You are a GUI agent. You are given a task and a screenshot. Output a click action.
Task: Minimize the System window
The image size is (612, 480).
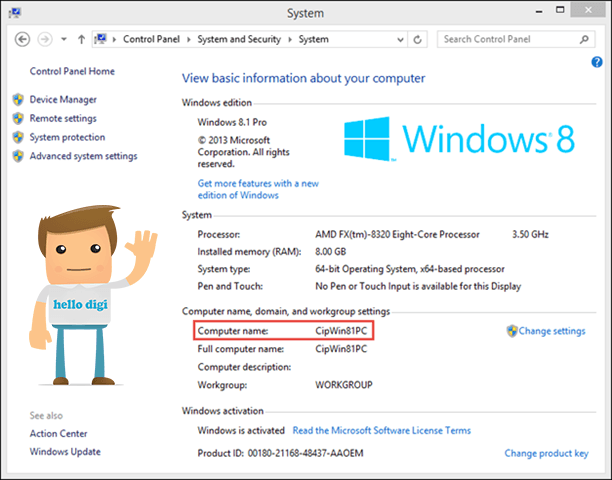click(539, 11)
